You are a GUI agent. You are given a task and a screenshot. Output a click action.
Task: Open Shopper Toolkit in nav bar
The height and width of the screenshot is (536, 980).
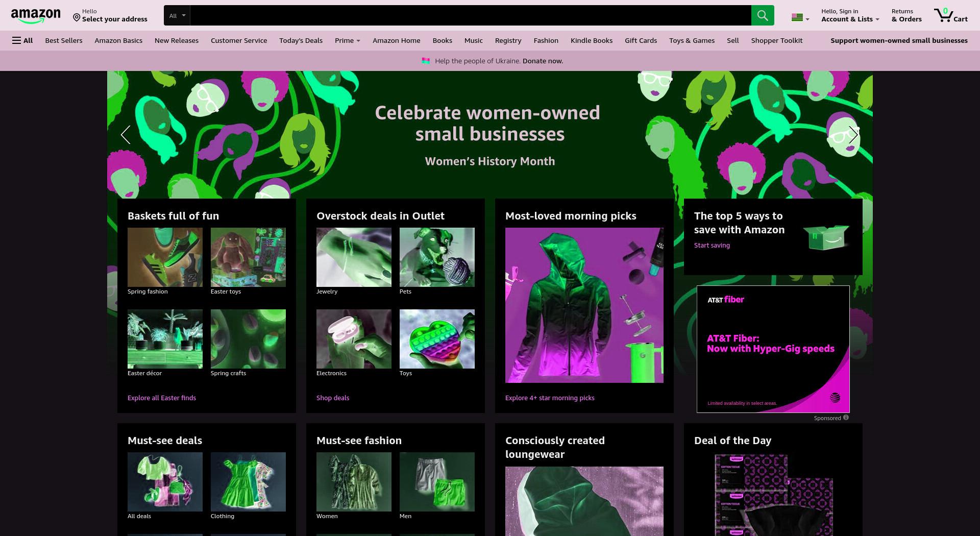[x=777, y=40]
